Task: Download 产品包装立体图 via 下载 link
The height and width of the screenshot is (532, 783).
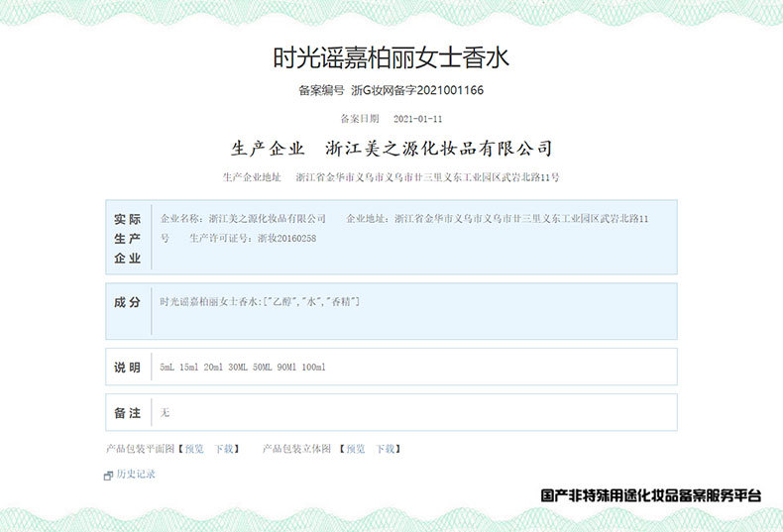Action: click(x=385, y=449)
